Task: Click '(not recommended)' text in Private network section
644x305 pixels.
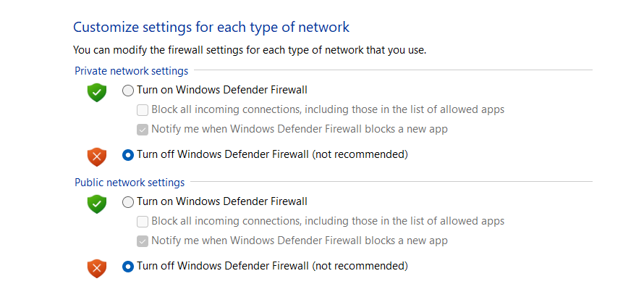Action: (360, 154)
